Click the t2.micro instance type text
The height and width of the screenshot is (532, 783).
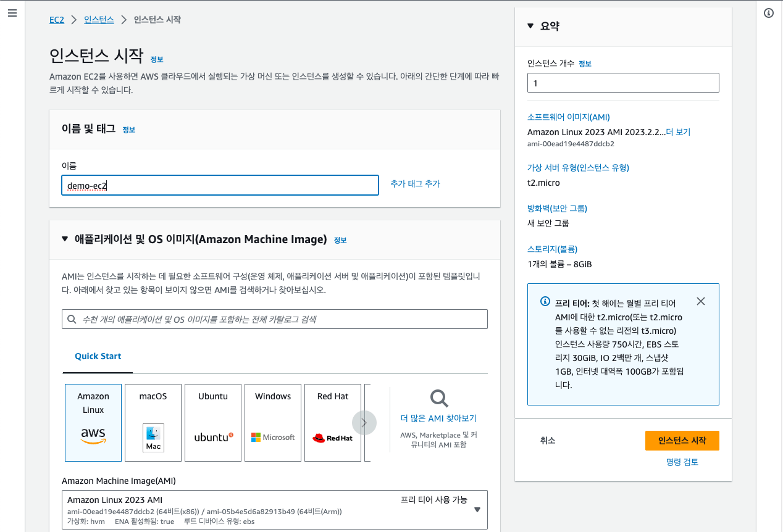(x=543, y=183)
